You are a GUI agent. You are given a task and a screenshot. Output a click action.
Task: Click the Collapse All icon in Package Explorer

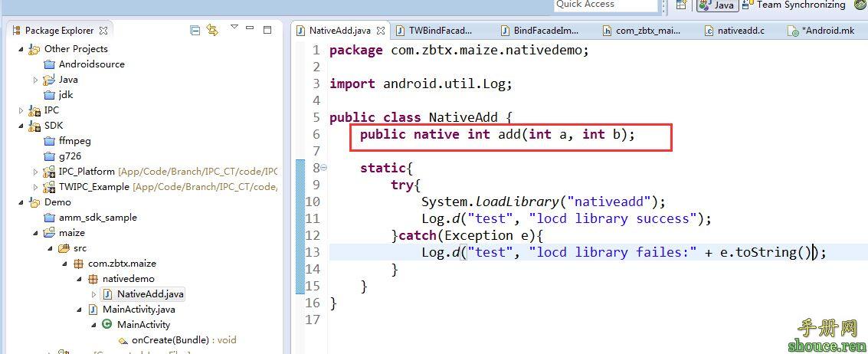pyautogui.click(x=195, y=31)
